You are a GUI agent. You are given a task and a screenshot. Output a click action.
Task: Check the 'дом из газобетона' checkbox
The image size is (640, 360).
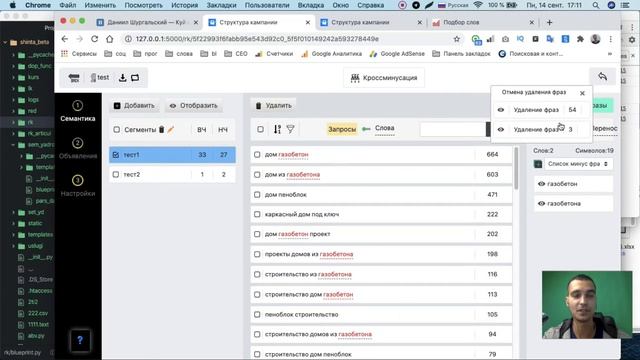tap(257, 175)
